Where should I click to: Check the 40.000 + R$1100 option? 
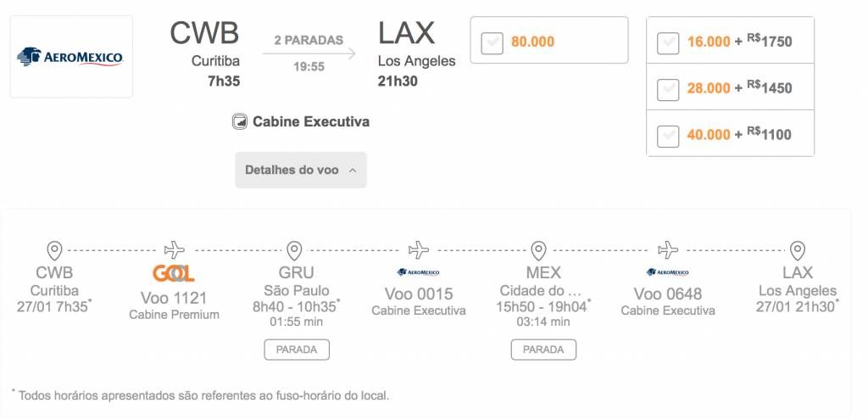click(668, 137)
